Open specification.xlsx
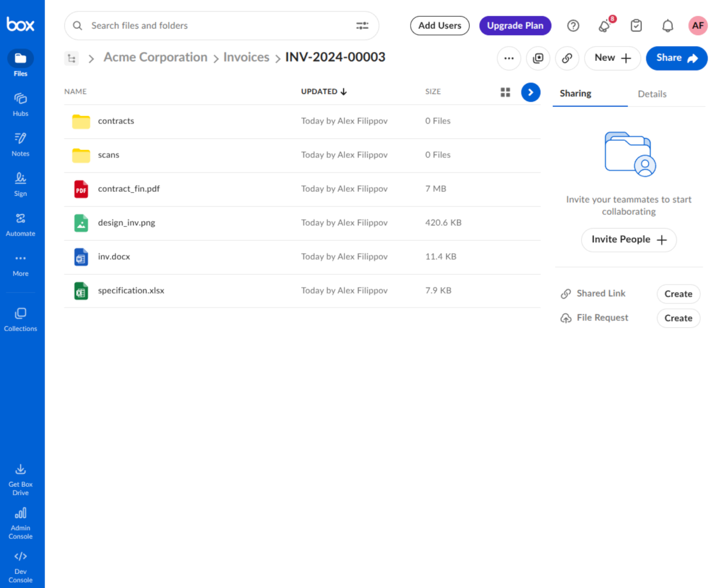Image resolution: width=724 pixels, height=588 pixels. (131, 290)
